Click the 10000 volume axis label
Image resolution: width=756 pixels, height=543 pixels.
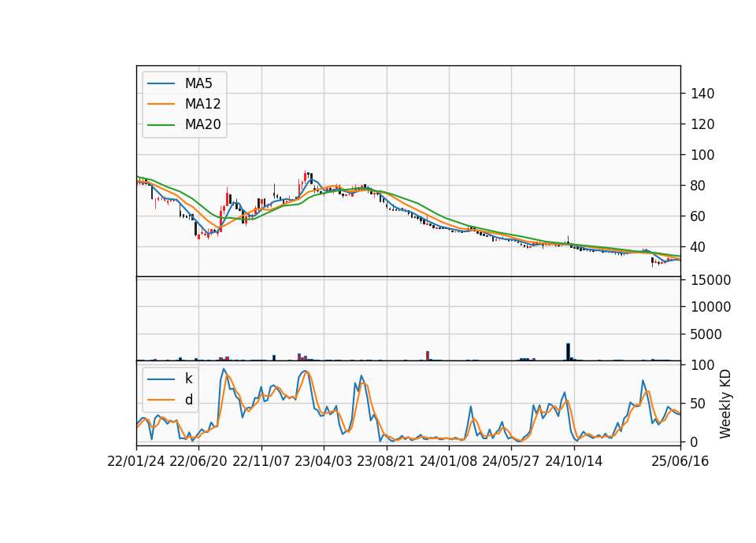tap(710, 307)
